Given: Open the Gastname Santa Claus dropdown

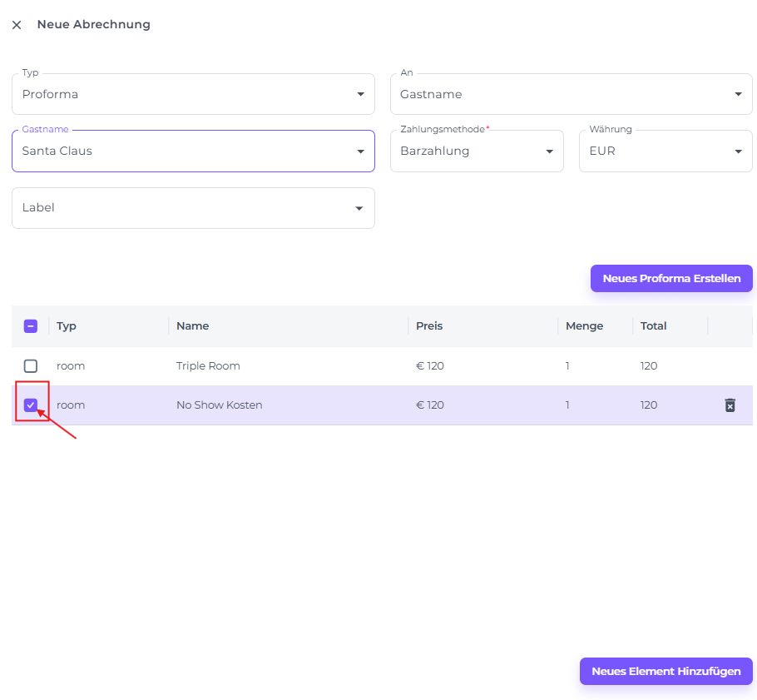Looking at the screenshot, I should coord(193,151).
